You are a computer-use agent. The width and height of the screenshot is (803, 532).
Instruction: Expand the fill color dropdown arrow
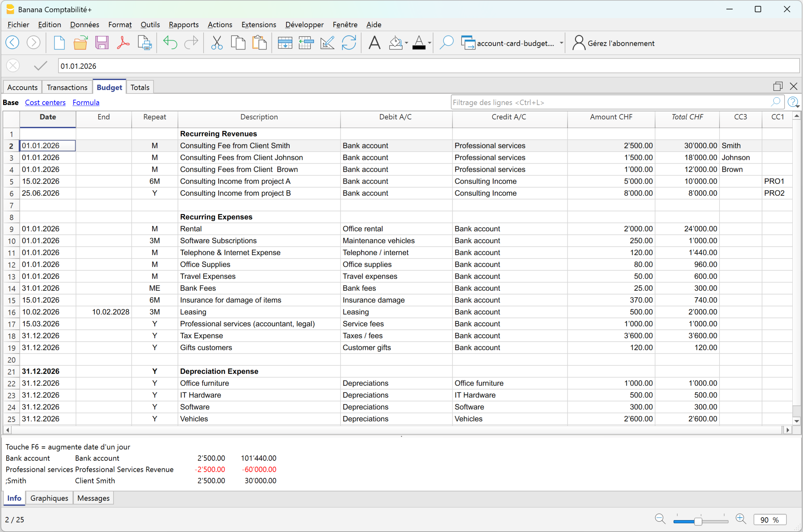[406, 43]
